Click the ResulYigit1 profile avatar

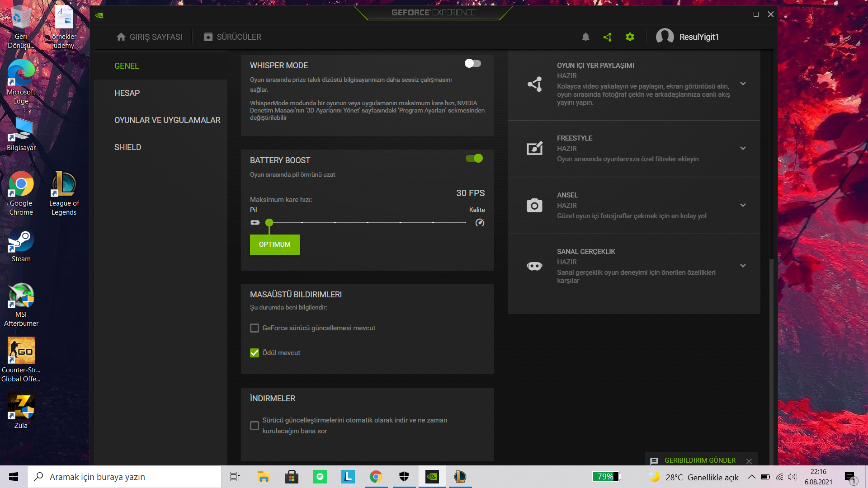(665, 37)
